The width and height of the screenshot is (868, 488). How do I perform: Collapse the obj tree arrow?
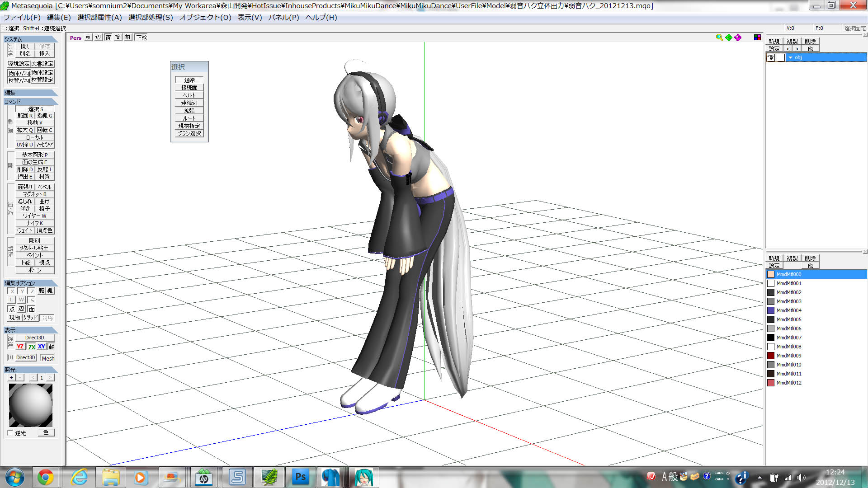click(790, 57)
